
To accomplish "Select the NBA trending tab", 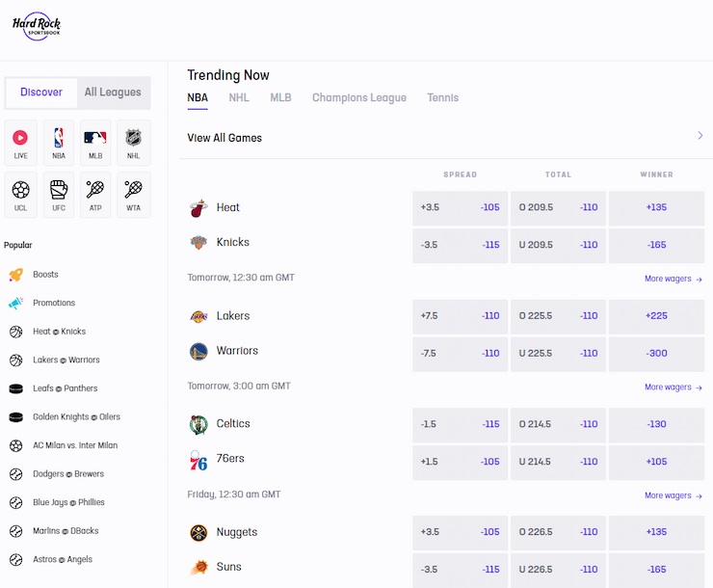I will [x=198, y=97].
